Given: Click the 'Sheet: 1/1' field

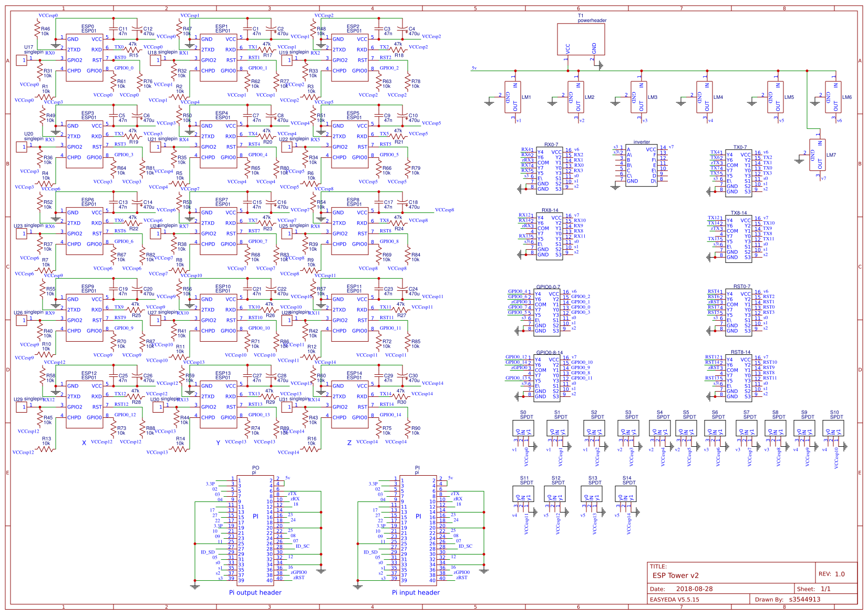Looking at the screenshot, I should (x=813, y=589).
